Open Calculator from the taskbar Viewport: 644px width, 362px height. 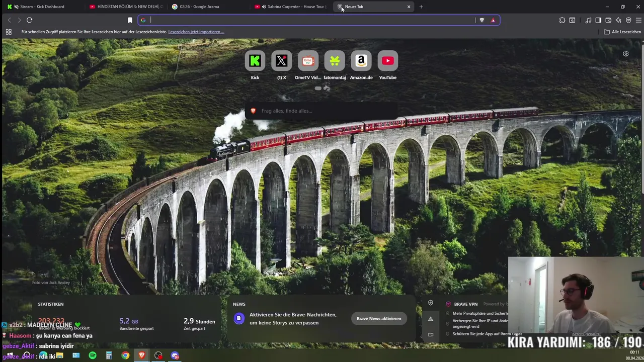(109, 355)
